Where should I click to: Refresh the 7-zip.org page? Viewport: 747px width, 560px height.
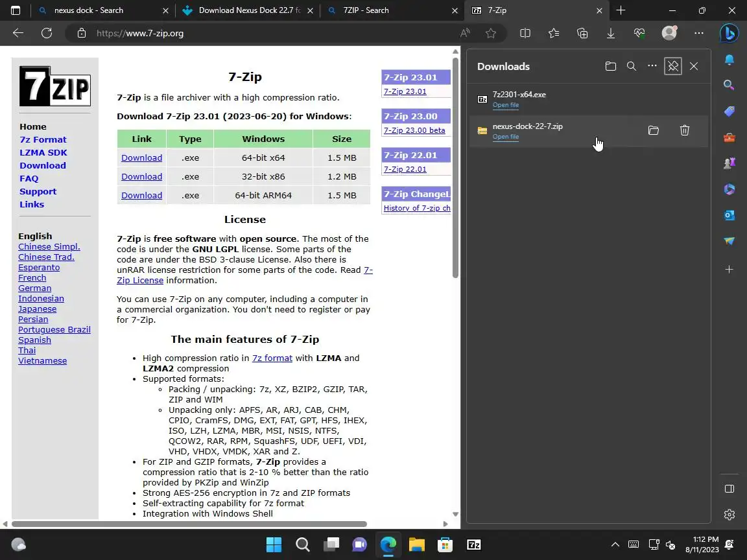47,33
